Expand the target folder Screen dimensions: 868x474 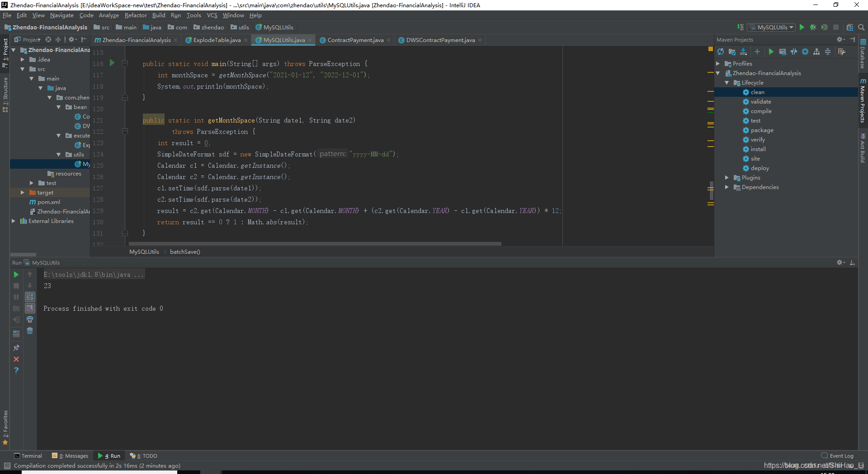23,193
